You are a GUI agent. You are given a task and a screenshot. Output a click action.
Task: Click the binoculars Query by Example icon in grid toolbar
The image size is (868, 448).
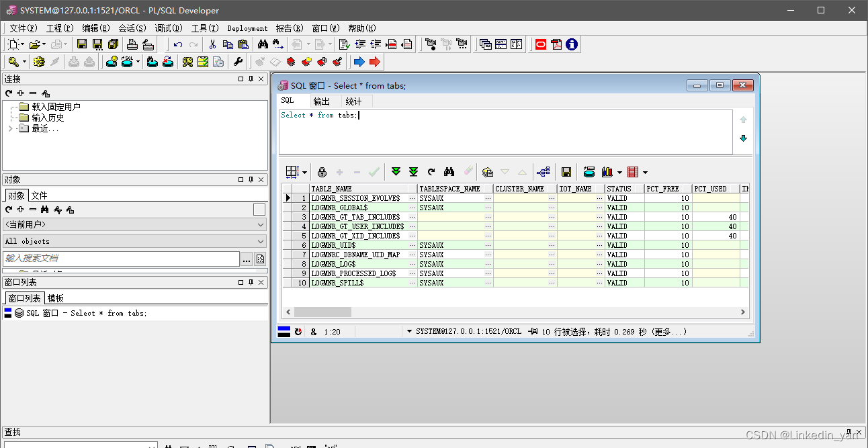[450, 172]
